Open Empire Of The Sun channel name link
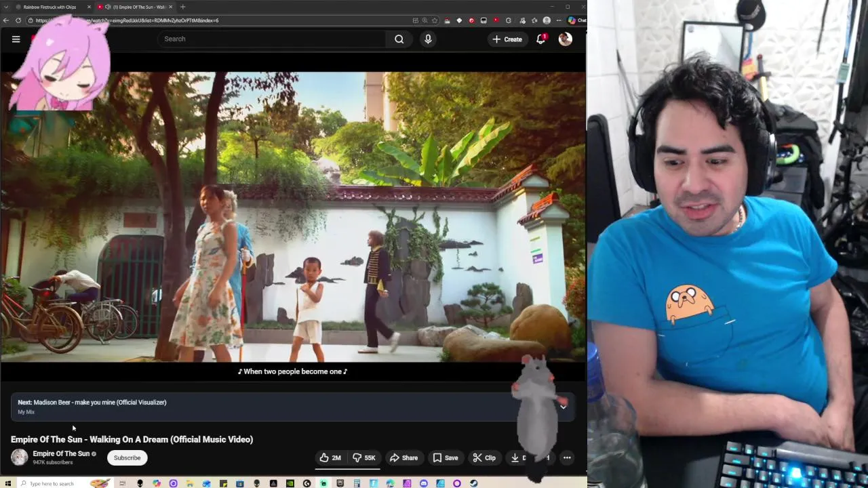Viewport: 868px width, 488px height. (x=61, y=453)
